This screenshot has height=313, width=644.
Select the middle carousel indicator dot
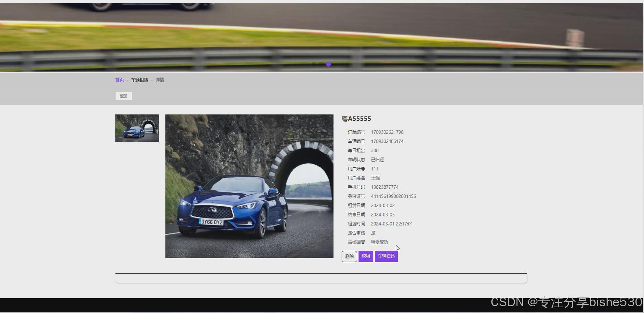tap(322, 64)
